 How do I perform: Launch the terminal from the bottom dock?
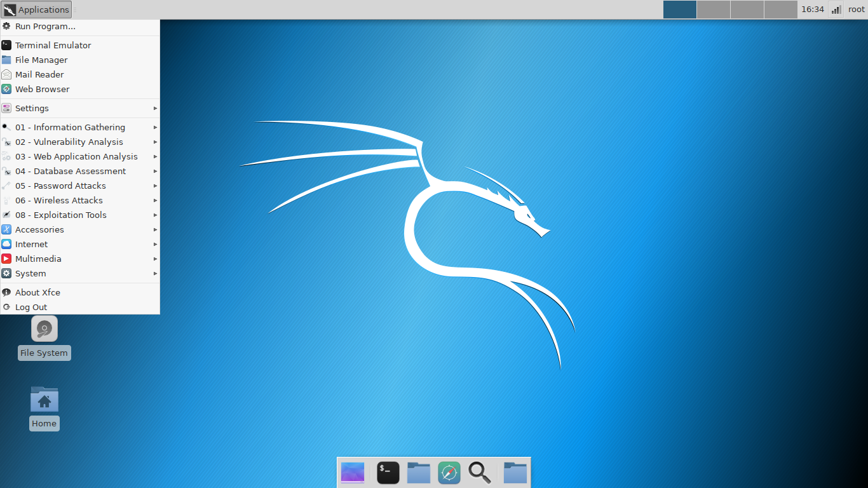[388, 473]
